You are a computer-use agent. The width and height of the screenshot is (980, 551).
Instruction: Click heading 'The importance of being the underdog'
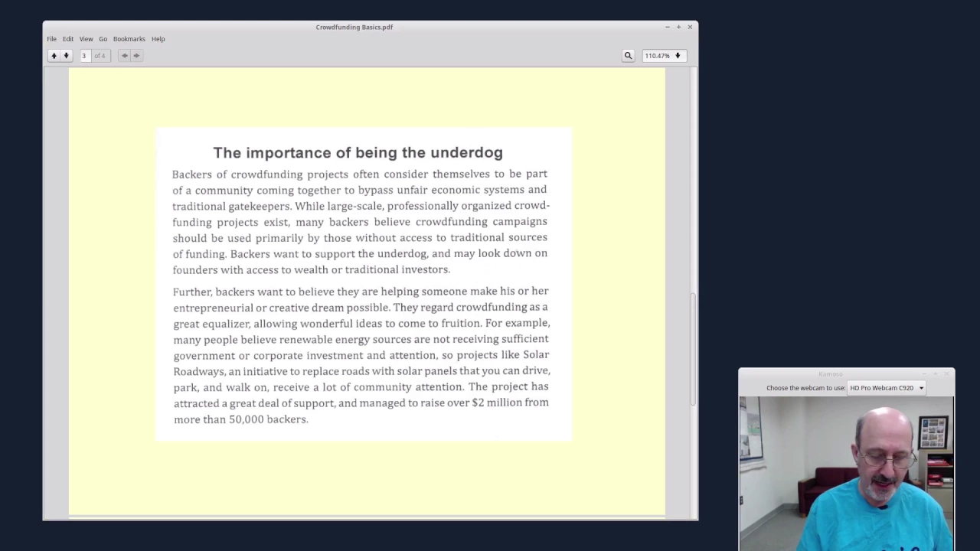coord(358,152)
